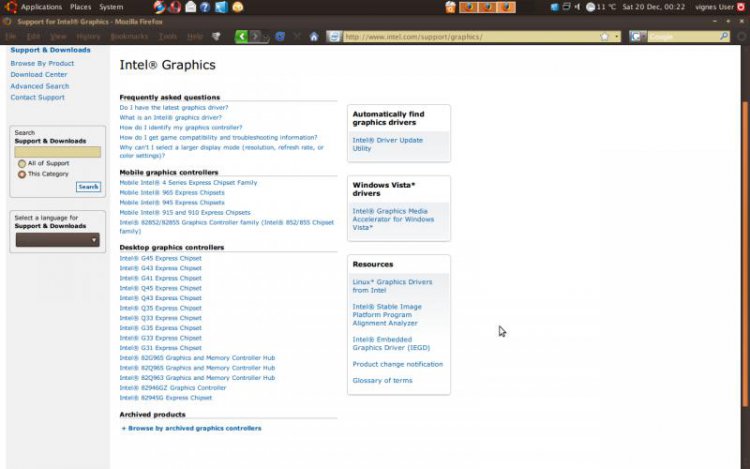Switch to the first Firefox window button
750x469 pixels.
click(x=468, y=7)
